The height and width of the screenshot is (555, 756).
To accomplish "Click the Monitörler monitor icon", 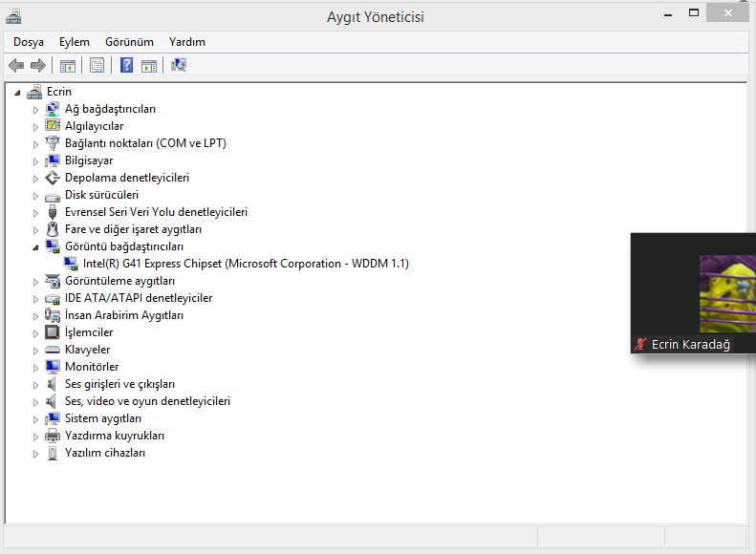I will coord(52,367).
